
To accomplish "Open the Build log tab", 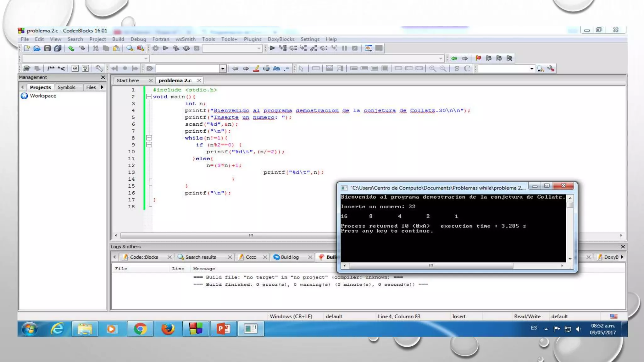I will tap(289, 257).
